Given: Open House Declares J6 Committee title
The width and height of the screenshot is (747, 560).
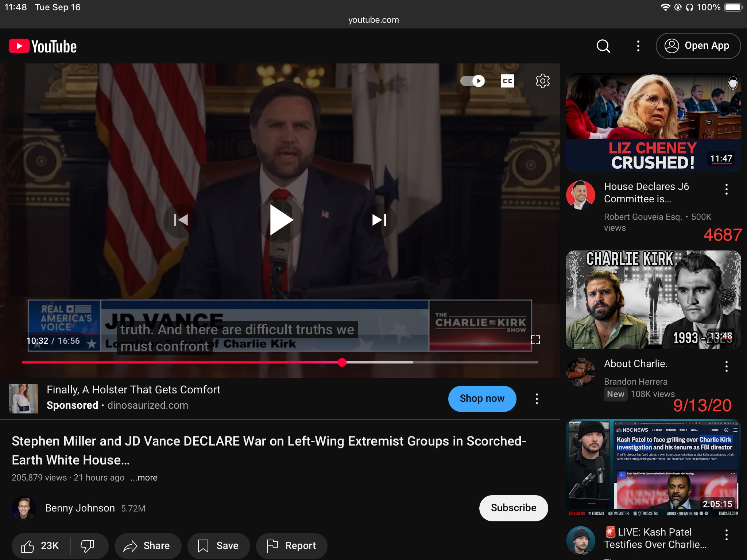Looking at the screenshot, I should 646,192.
